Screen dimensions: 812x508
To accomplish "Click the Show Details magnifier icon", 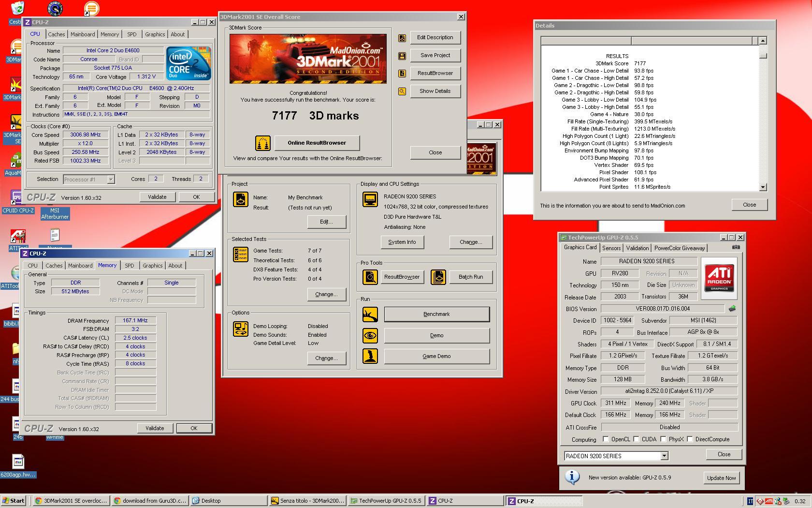I will [x=402, y=91].
